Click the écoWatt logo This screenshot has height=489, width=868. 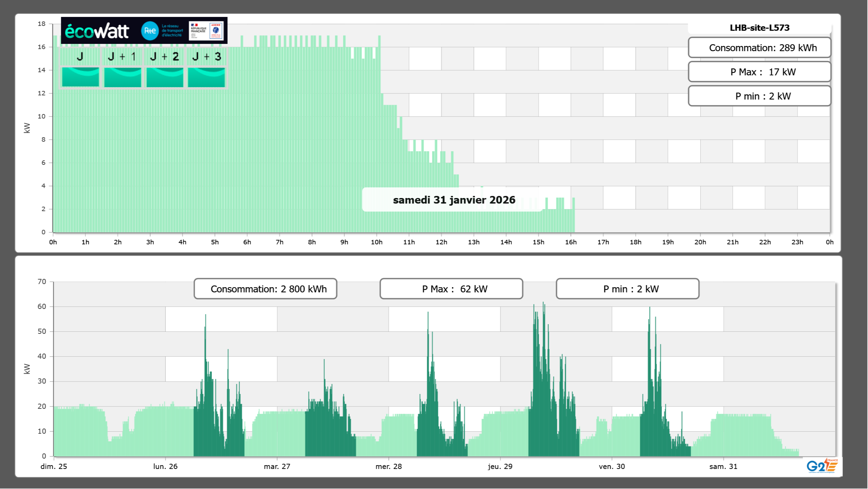point(97,31)
